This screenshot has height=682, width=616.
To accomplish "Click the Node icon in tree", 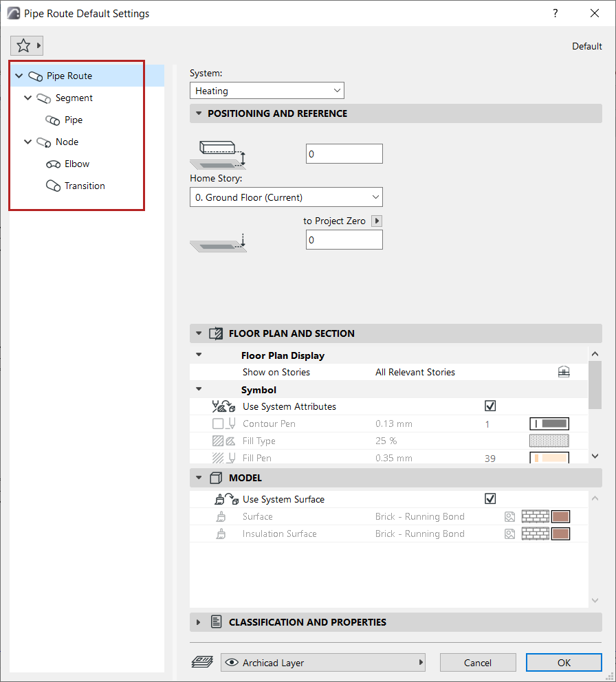I will (44, 142).
